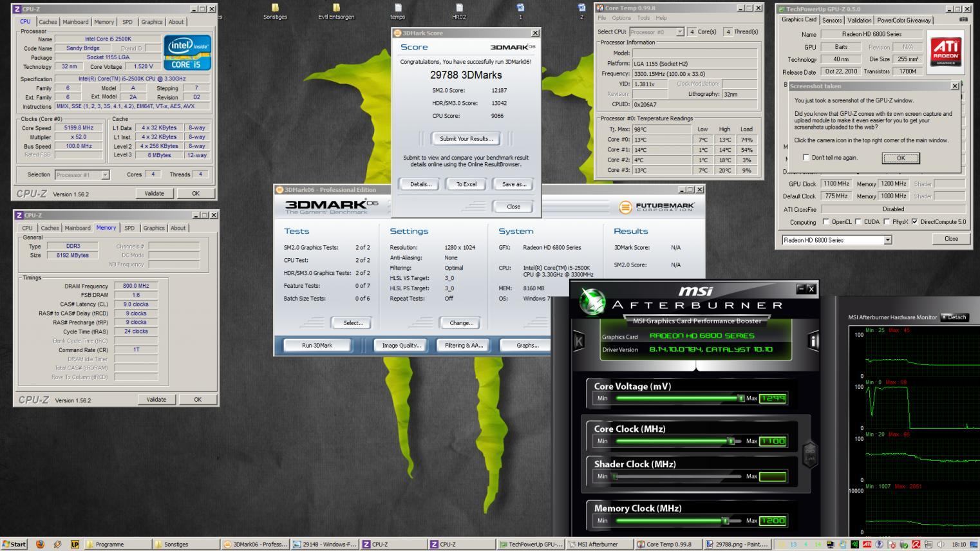The image size is (980, 551).
Task: Open the Afterburner information 'i' button
Action: tap(813, 341)
